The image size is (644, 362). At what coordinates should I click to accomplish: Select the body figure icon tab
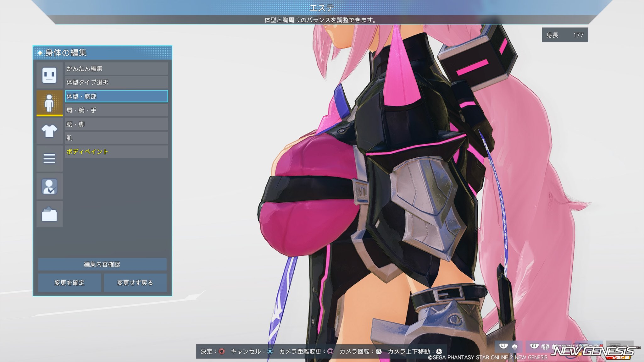click(49, 103)
